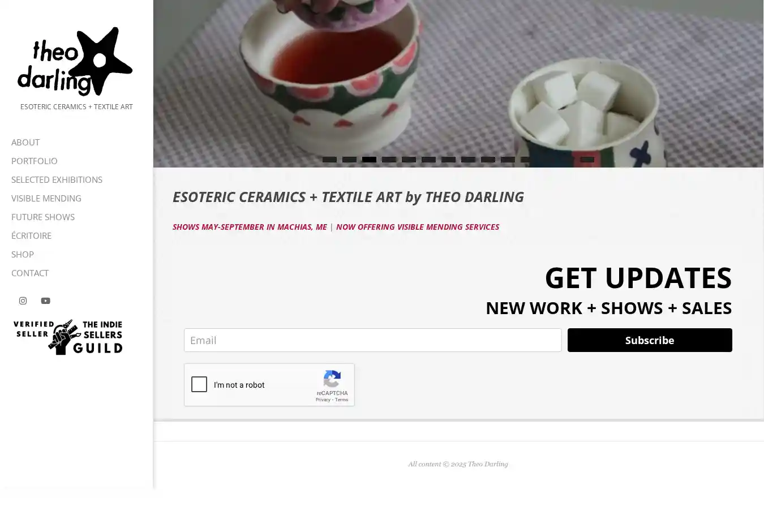This screenshot has height=532, width=764.
Task: Select the first slideshow indicator bar
Action: click(x=329, y=160)
